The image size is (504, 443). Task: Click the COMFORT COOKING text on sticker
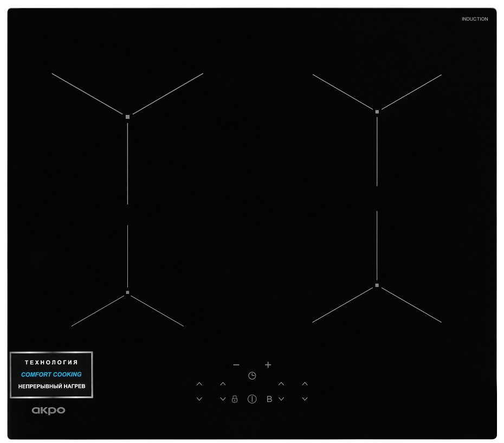click(51, 374)
